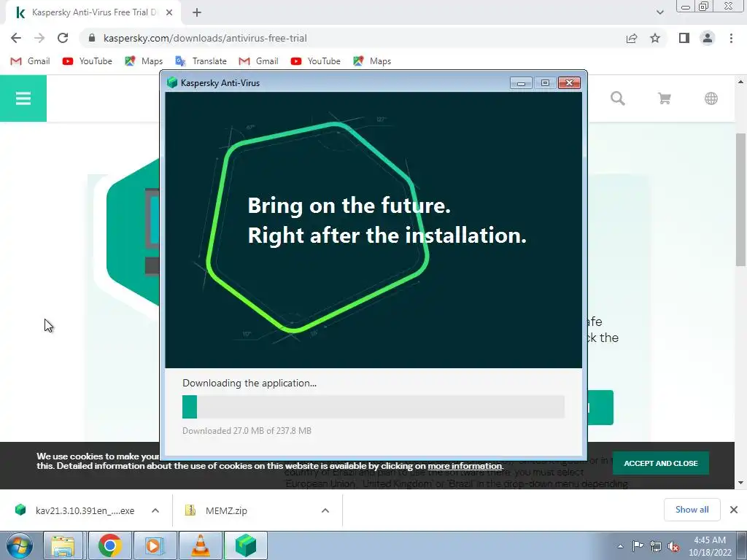
Task: Open the first YouTube bookmark
Action: coord(88,61)
